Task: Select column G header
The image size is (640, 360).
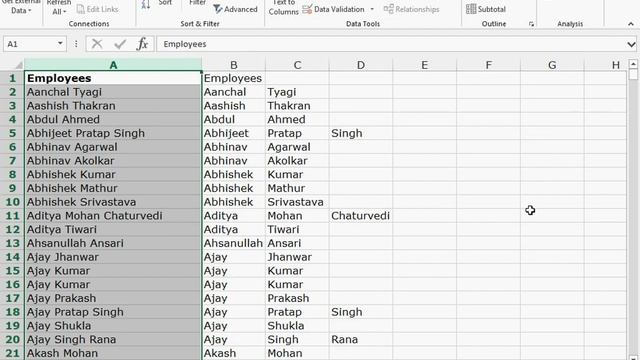Action: (x=552, y=65)
